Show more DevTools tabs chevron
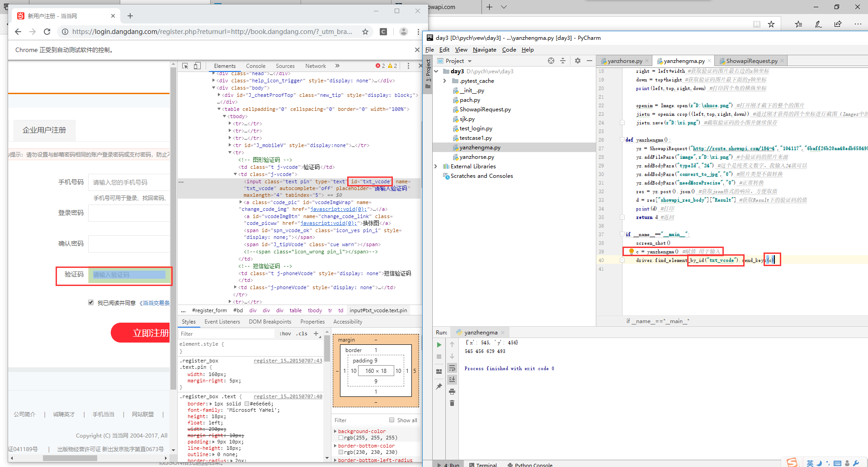The width and height of the screenshot is (868, 467). coord(337,66)
